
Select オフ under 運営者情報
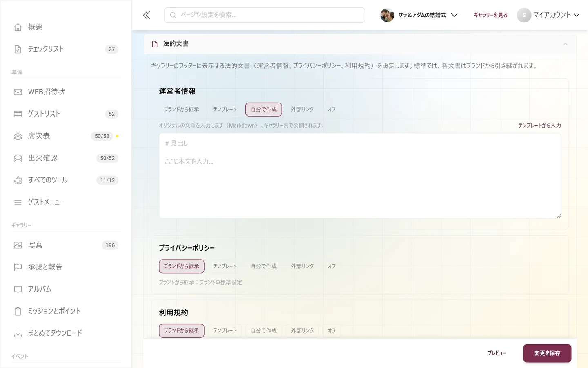(x=332, y=110)
